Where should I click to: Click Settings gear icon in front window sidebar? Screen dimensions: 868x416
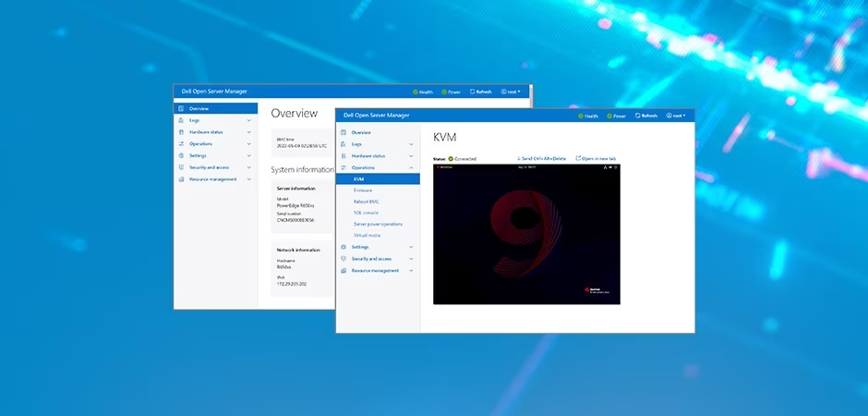pyautogui.click(x=344, y=247)
